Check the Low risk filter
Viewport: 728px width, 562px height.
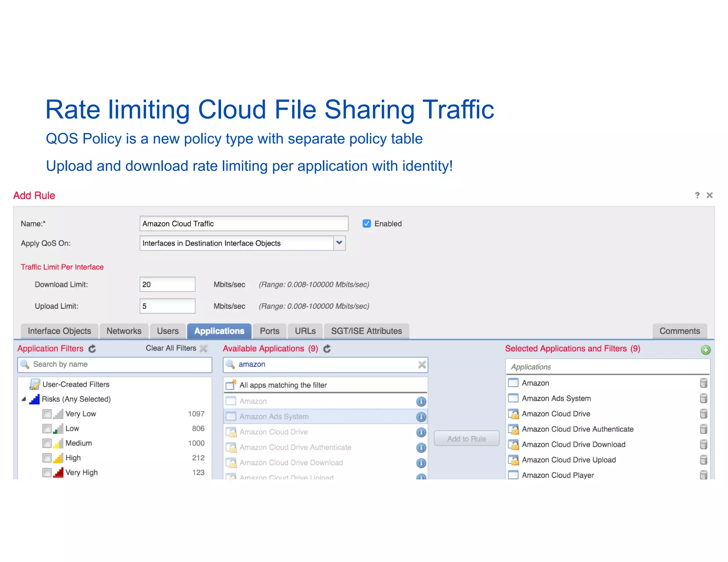[x=47, y=428]
